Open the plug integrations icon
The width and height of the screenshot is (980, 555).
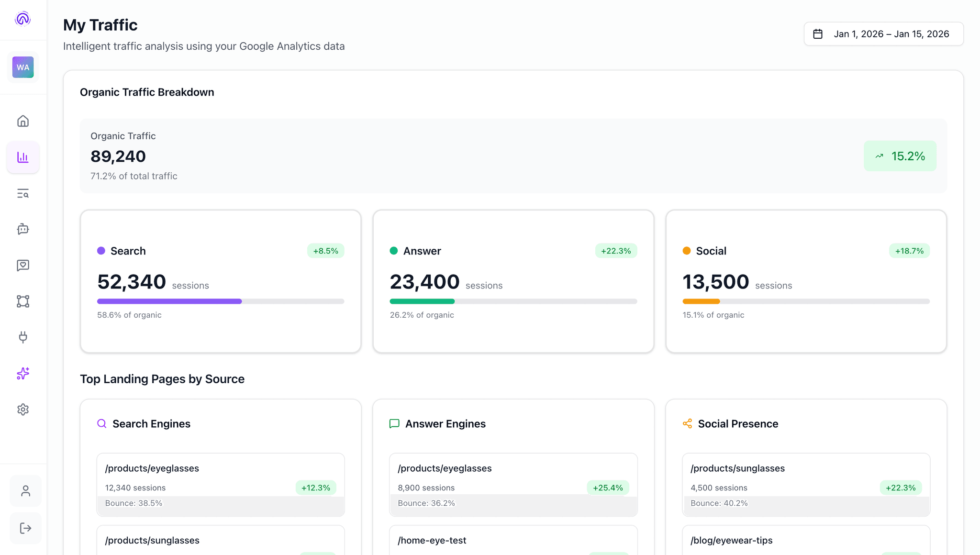tap(23, 337)
